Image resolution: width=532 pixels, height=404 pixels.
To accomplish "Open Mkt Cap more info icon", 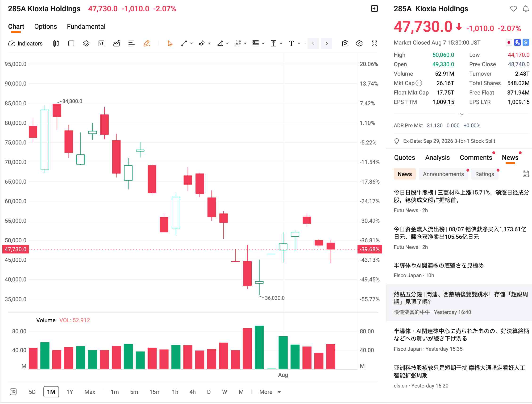I will [x=419, y=83].
